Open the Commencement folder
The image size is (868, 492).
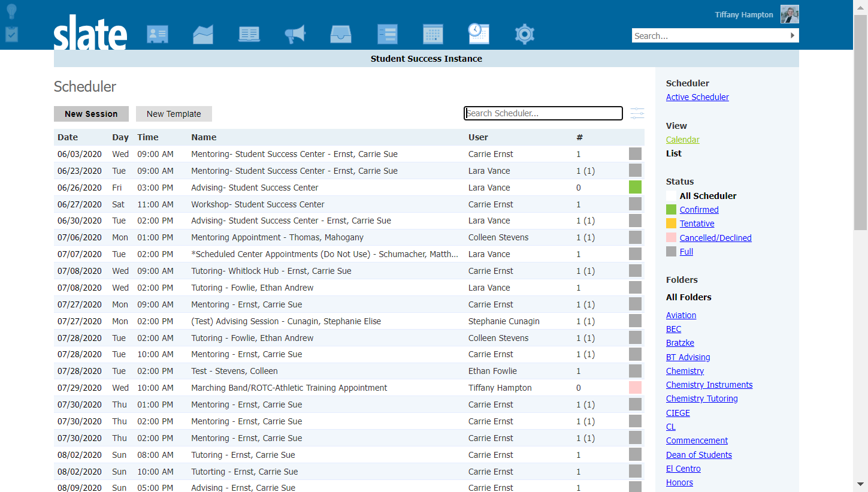[x=697, y=440]
